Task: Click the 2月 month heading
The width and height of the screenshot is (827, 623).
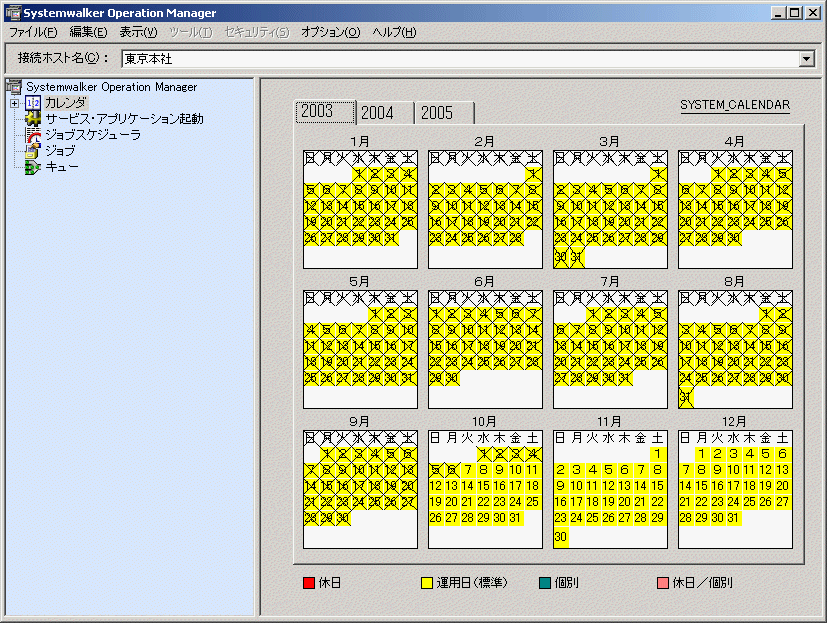Action: click(484, 141)
